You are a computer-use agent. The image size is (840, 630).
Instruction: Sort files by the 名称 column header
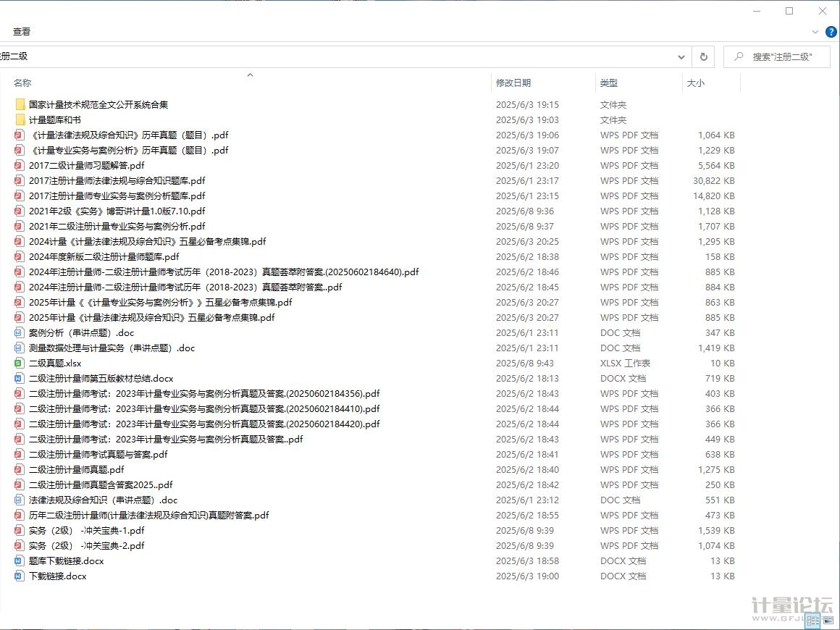(x=22, y=83)
